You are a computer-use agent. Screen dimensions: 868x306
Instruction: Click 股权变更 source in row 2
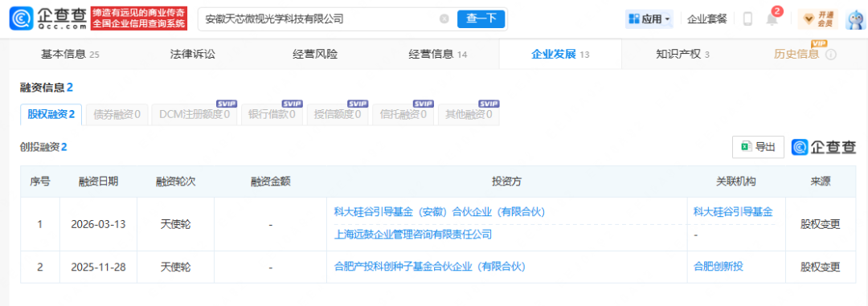pyautogui.click(x=821, y=267)
